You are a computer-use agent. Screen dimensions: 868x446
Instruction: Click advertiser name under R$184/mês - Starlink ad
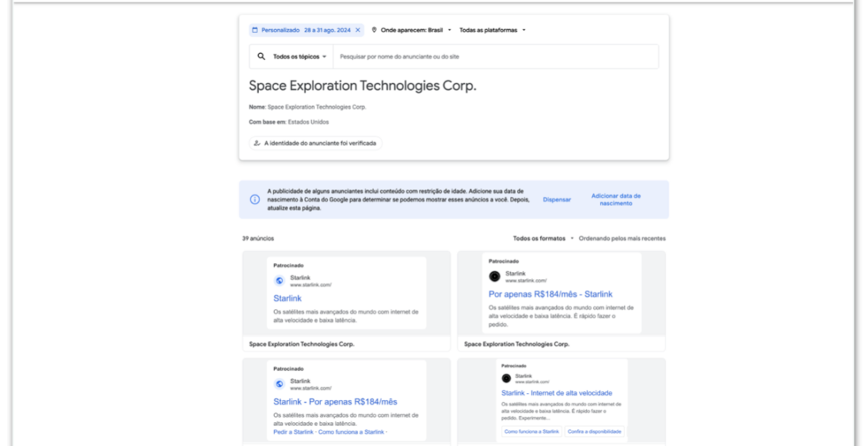pyautogui.click(x=516, y=344)
